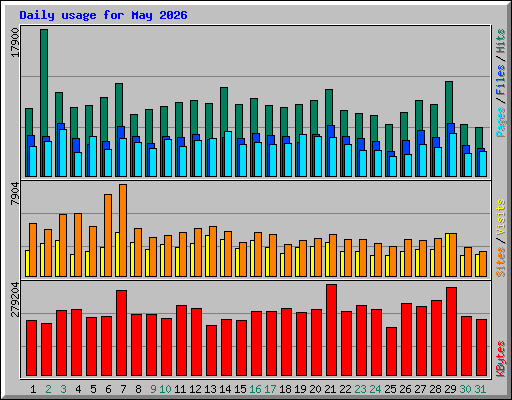The image size is (512, 400).
Task: Click day 24 on the date axis
Action: (375, 389)
